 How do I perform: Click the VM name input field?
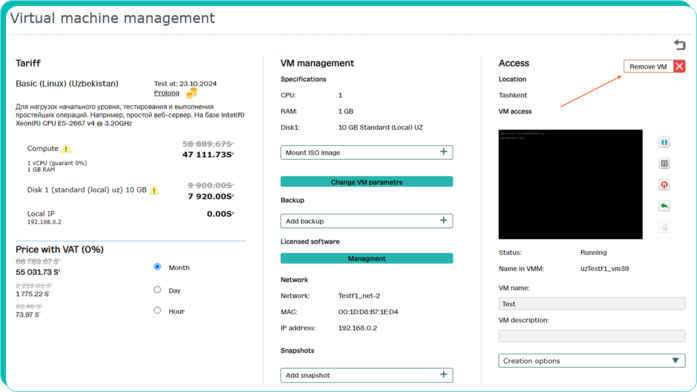click(x=592, y=304)
